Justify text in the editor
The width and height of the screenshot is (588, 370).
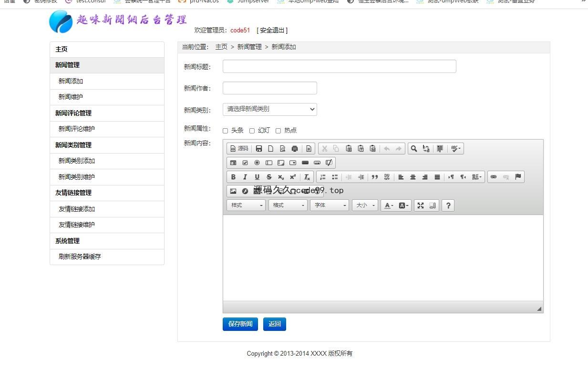[x=437, y=177]
